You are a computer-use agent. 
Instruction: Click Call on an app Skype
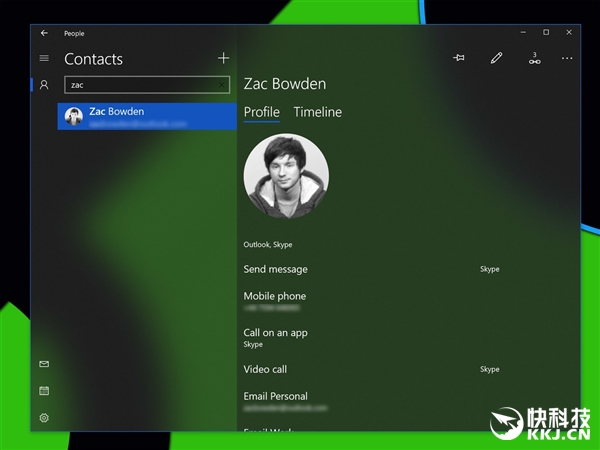[276, 338]
